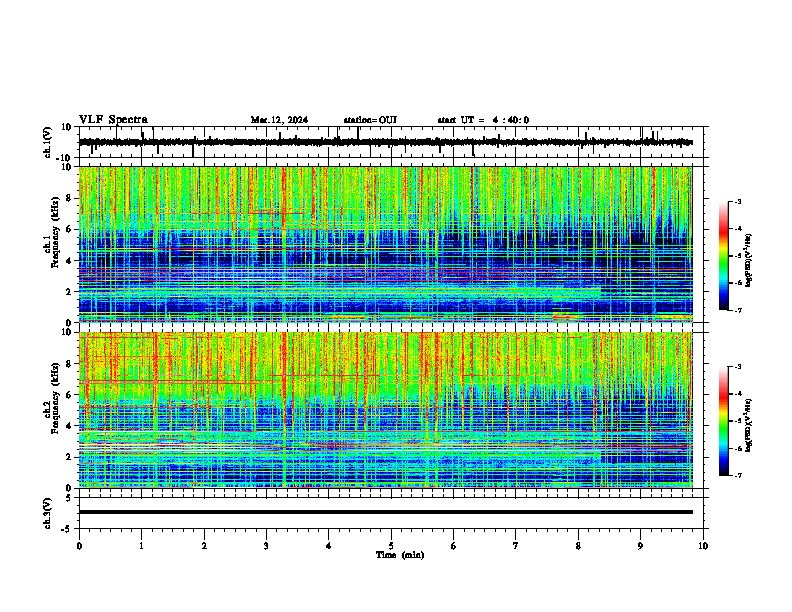
Task: Select time axis tick label "5"
Action: point(391,546)
